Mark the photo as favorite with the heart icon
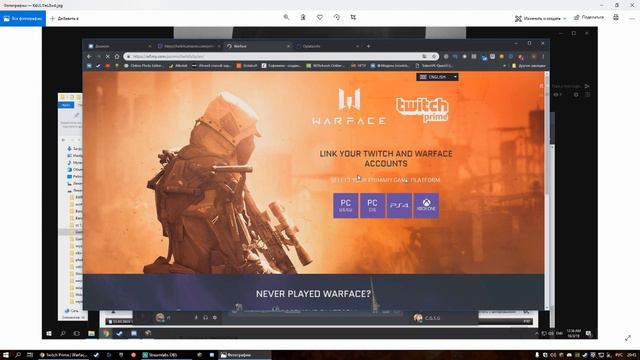The width and height of the screenshot is (640, 360). click(320, 18)
